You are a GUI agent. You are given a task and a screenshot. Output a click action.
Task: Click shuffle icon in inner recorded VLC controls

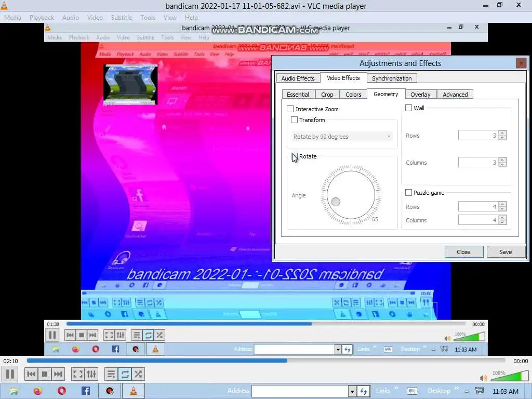point(159,335)
